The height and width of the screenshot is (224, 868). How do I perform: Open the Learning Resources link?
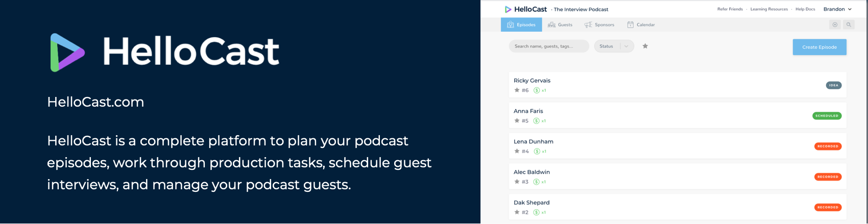click(x=769, y=9)
